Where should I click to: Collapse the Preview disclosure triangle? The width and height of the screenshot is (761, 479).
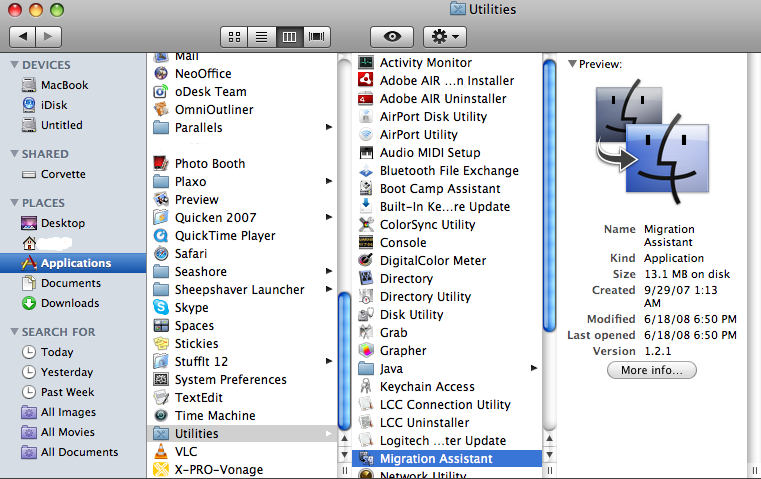click(572, 64)
